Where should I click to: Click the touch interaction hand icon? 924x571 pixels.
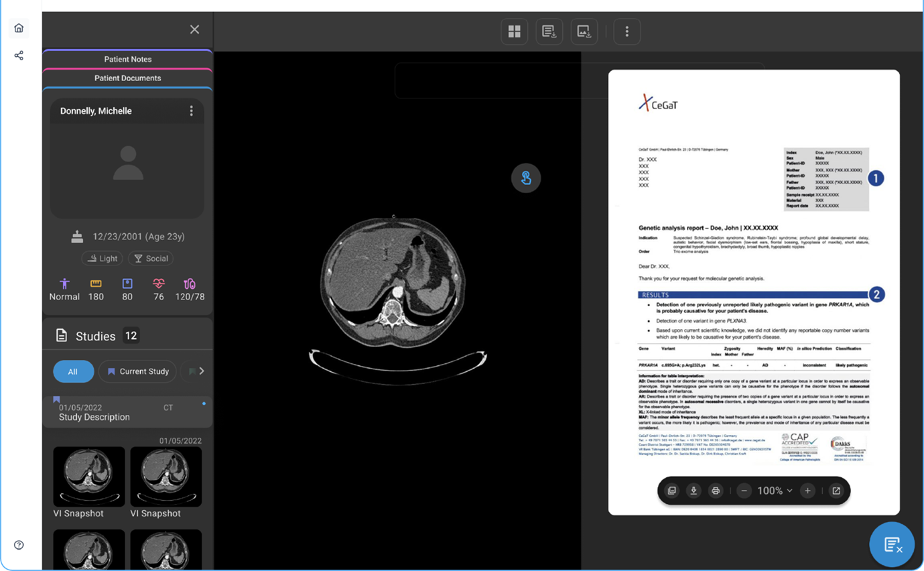tap(526, 178)
